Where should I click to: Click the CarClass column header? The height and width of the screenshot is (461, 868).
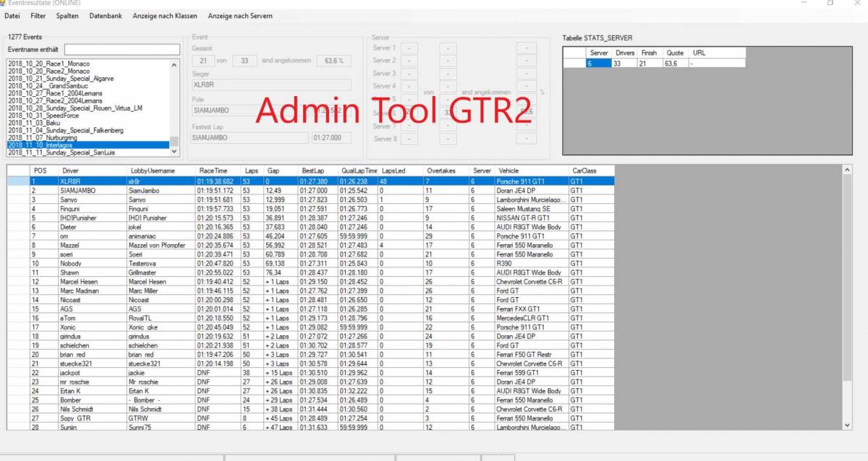tap(584, 171)
